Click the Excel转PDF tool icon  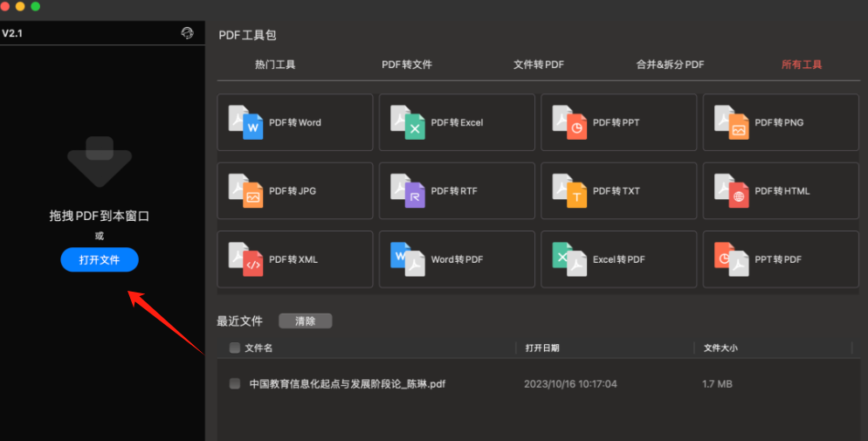coord(569,259)
